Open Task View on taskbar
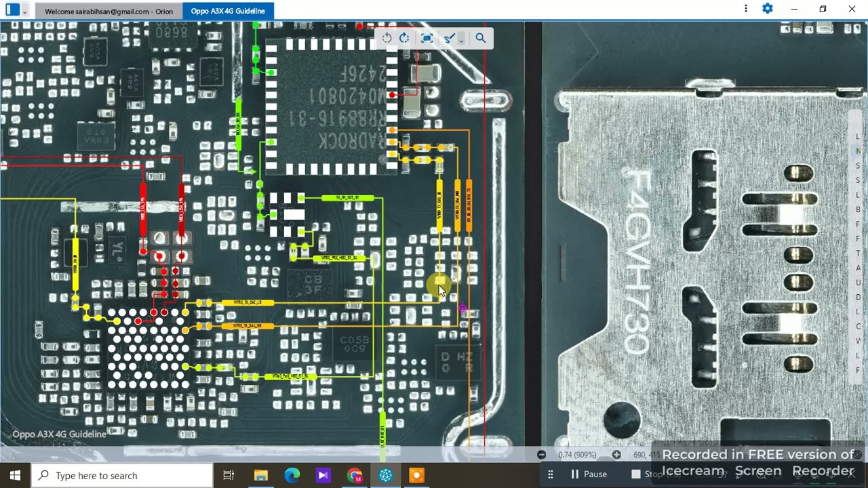 [229, 475]
